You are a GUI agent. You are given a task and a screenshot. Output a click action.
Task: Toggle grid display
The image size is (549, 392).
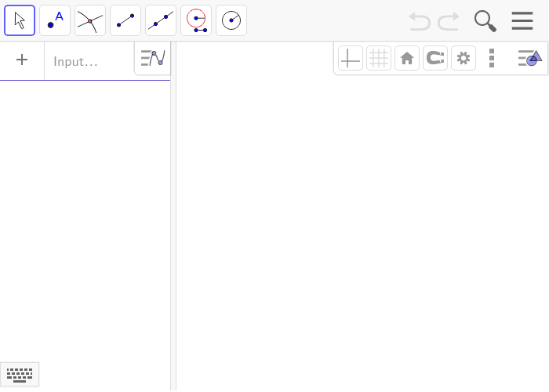click(379, 58)
